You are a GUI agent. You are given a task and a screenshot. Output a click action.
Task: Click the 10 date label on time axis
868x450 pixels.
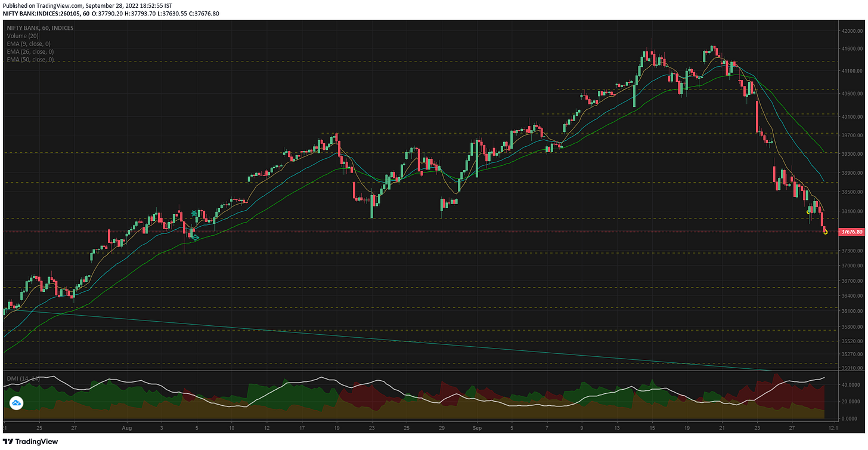(x=232, y=428)
